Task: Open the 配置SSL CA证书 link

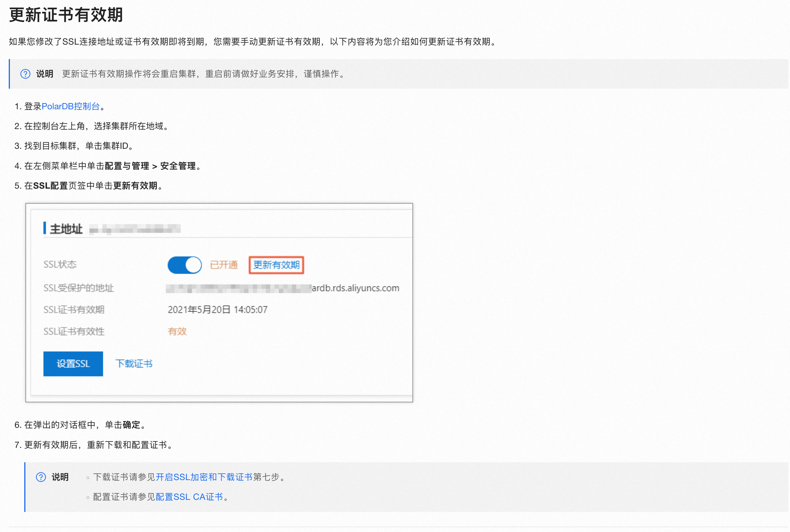Action: tap(189, 497)
